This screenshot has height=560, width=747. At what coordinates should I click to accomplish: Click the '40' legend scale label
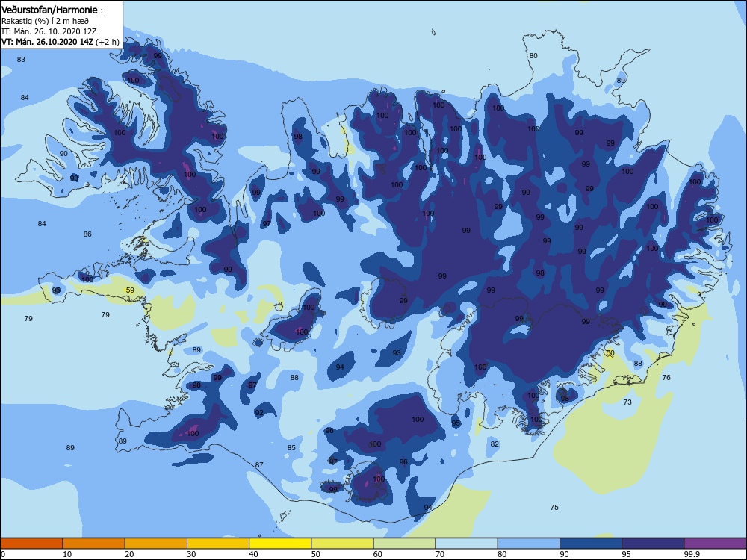253,554
